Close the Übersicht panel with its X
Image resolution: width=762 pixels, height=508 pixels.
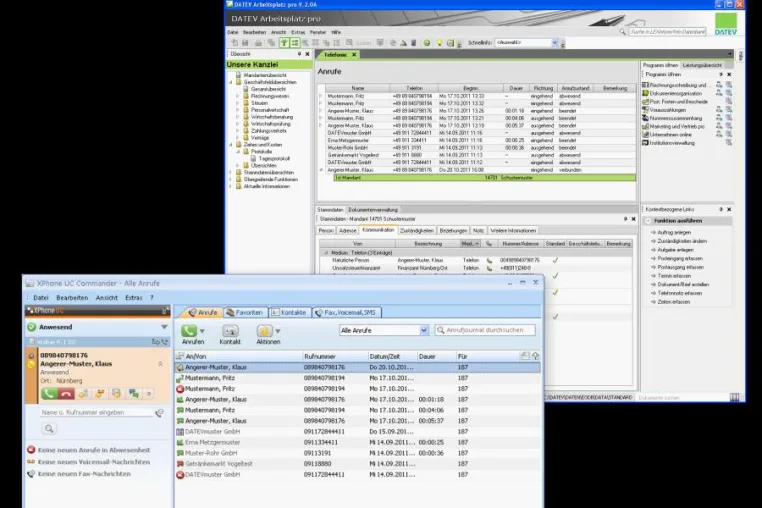307,54
